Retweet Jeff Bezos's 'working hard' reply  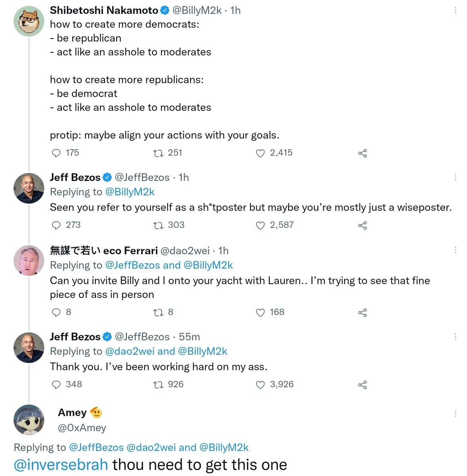(158, 385)
